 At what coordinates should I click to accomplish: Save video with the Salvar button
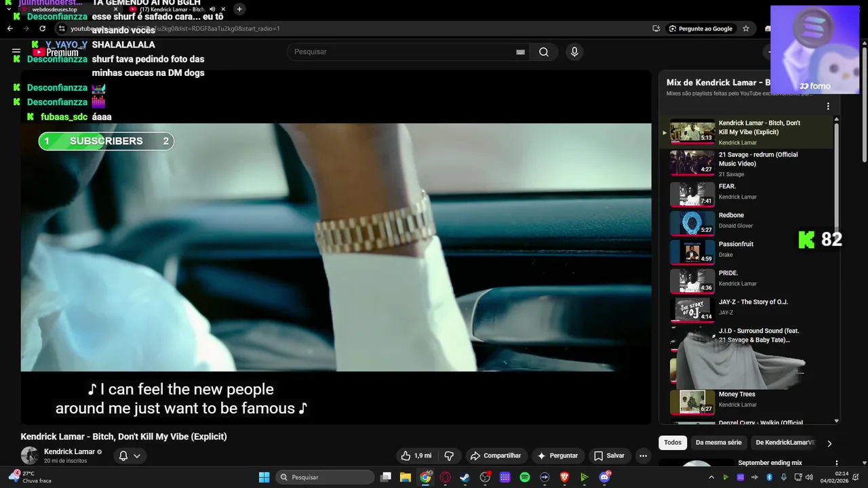(609, 455)
